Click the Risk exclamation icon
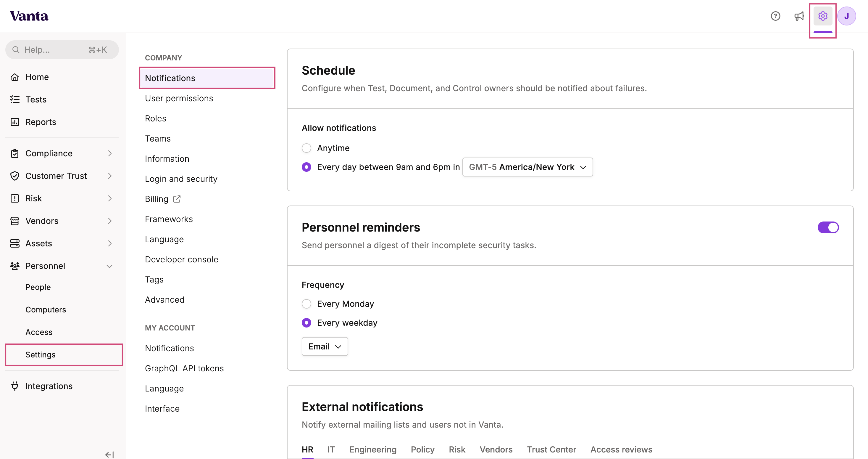 [x=14, y=198]
